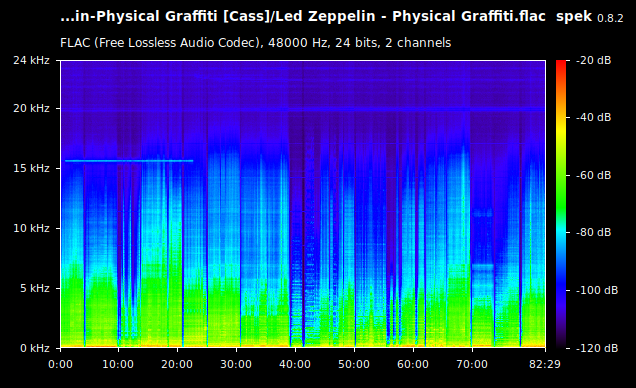Click the 10 kHz frequency axis label

pos(31,228)
